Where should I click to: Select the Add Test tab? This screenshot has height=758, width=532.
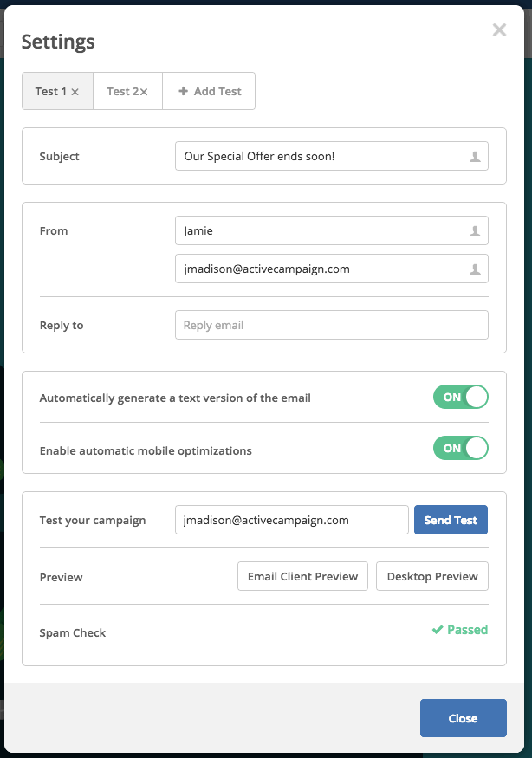click(209, 91)
